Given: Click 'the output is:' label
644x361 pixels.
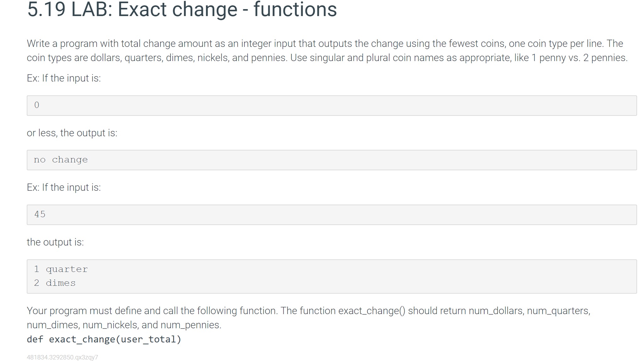Looking at the screenshot, I should pyautogui.click(x=55, y=242).
